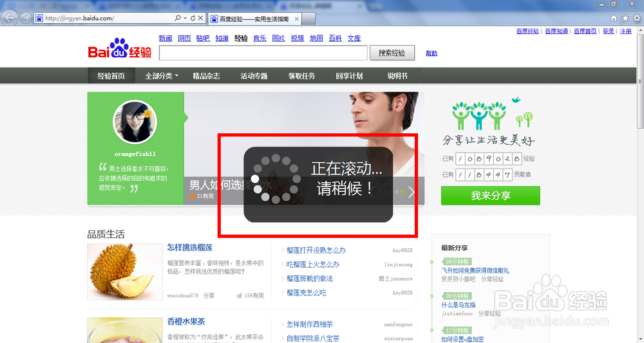Viewport: 644px width, 343px height.
Task: Select 网页 in Baidu top nav
Action: click(x=184, y=38)
